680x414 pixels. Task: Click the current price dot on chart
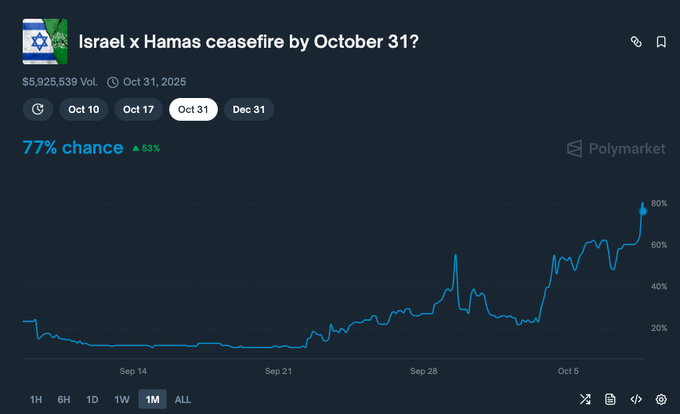(642, 212)
